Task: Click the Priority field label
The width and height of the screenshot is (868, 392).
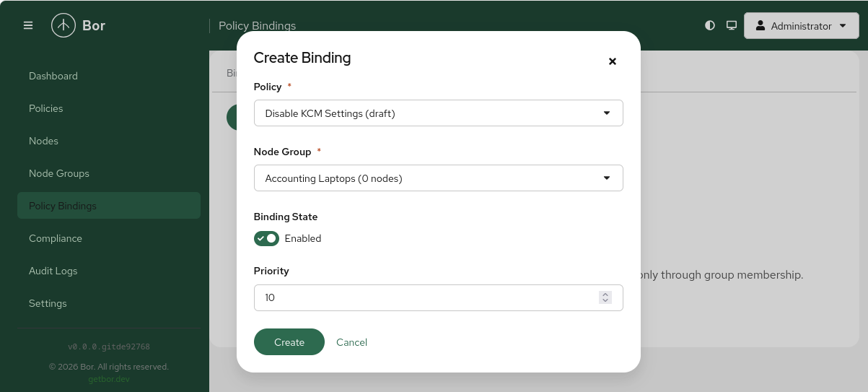Action: (x=271, y=271)
